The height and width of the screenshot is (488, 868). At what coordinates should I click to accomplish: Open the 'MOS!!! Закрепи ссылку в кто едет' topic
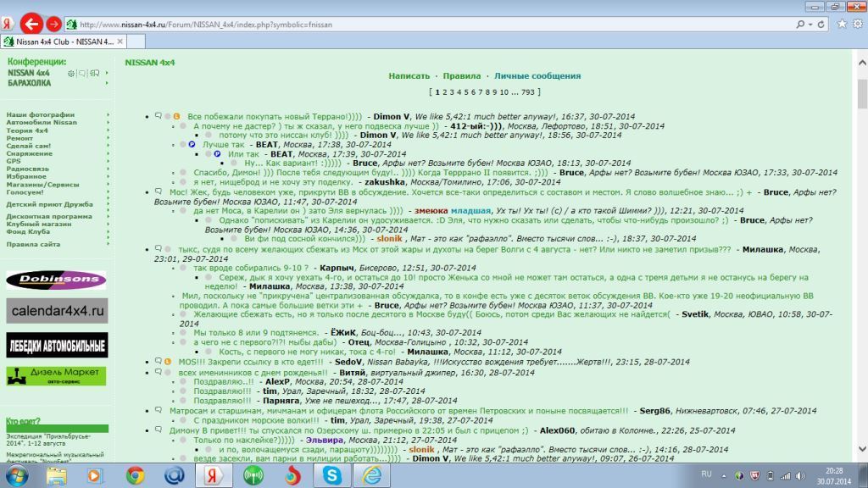251,362
